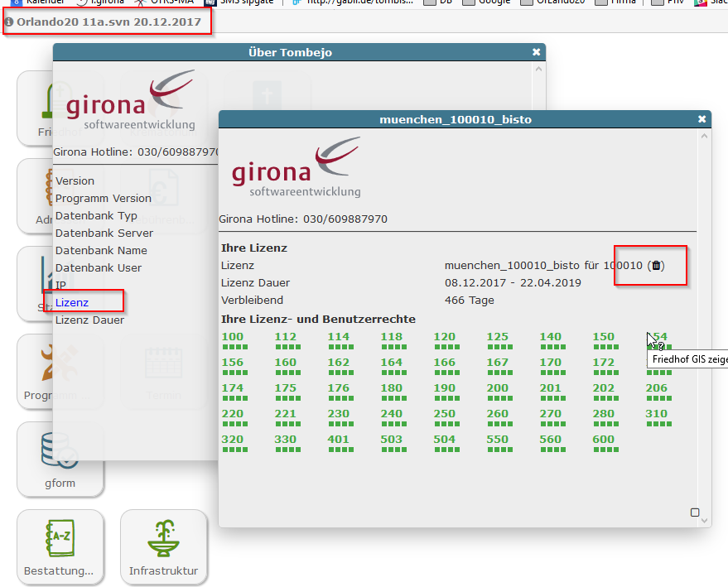Click the Orlando20 11a.svn 20.12.2017 title

[108, 22]
